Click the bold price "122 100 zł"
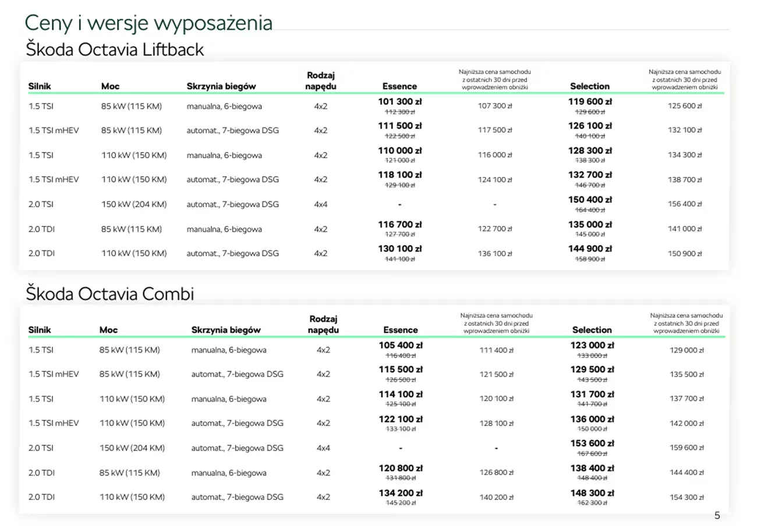Screen dimensions: 757x532 pos(401,419)
